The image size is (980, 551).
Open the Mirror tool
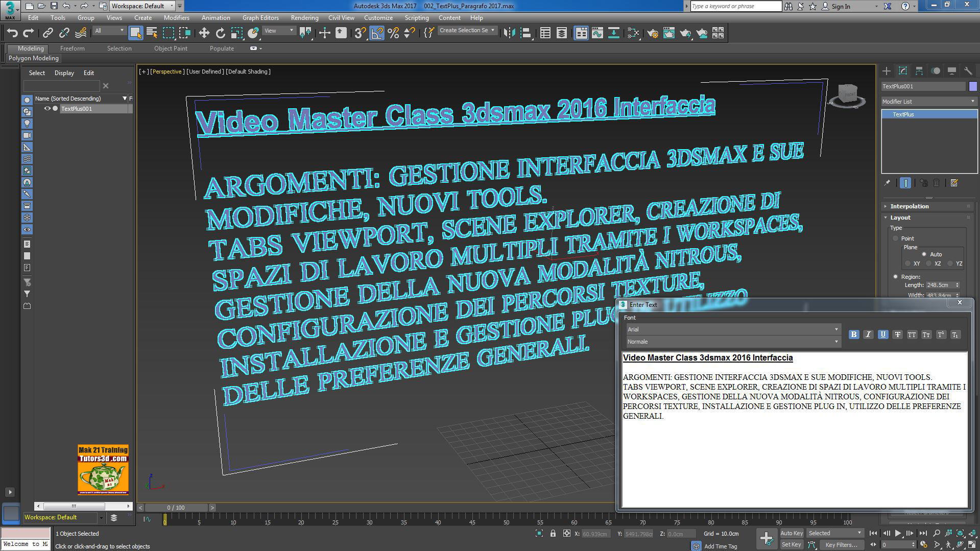[x=509, y=33]
